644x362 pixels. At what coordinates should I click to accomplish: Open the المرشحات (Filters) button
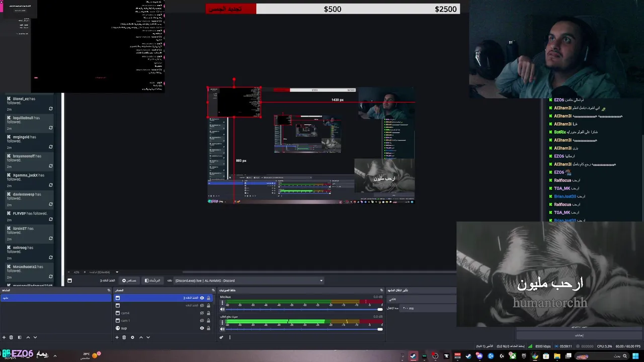(152, 281)
